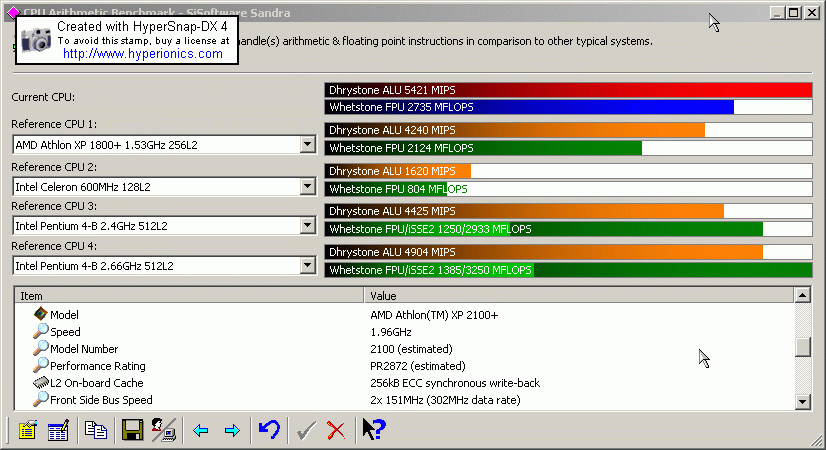Select the Intel Celeron 600MHz combo box

pyautogui.click(x=164, y=187)
